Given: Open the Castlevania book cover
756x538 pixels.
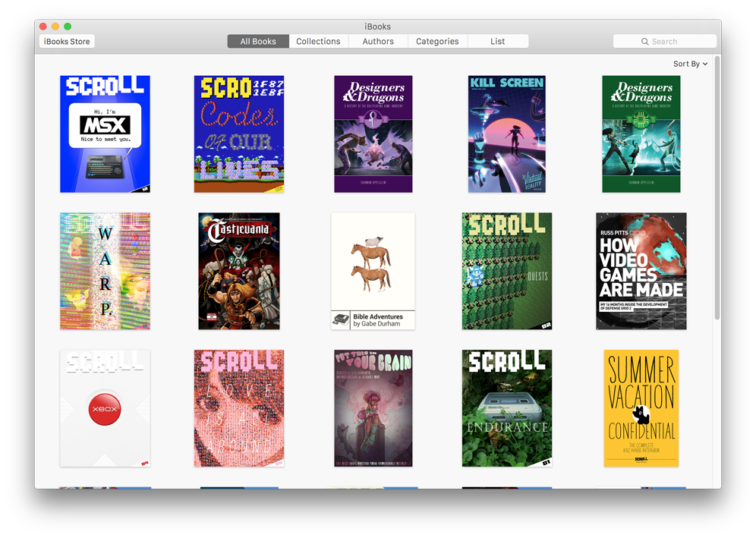Looking at the screenshot, I should click(238, 271).
